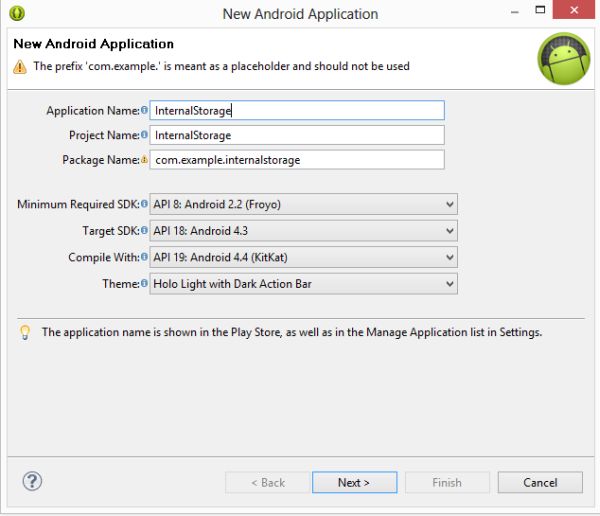
Task: Click the large green Android logo
Action: (563, 59)
